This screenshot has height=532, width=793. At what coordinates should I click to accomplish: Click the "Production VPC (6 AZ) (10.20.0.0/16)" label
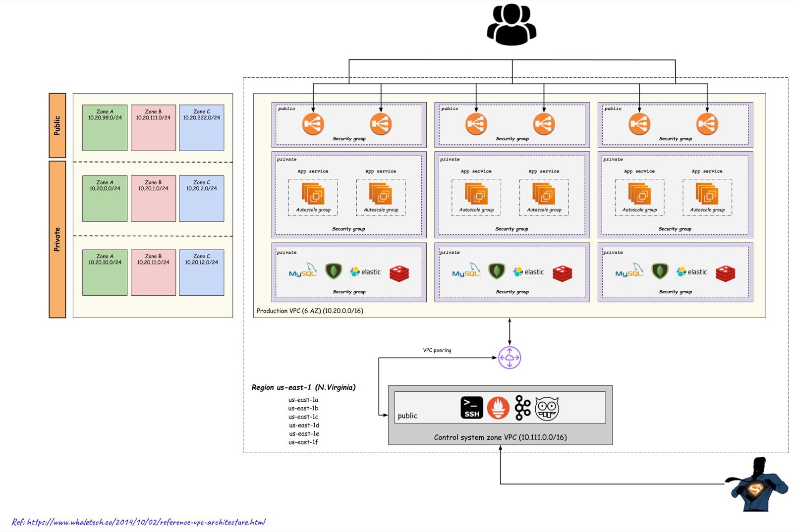click(x=310, y=311)
